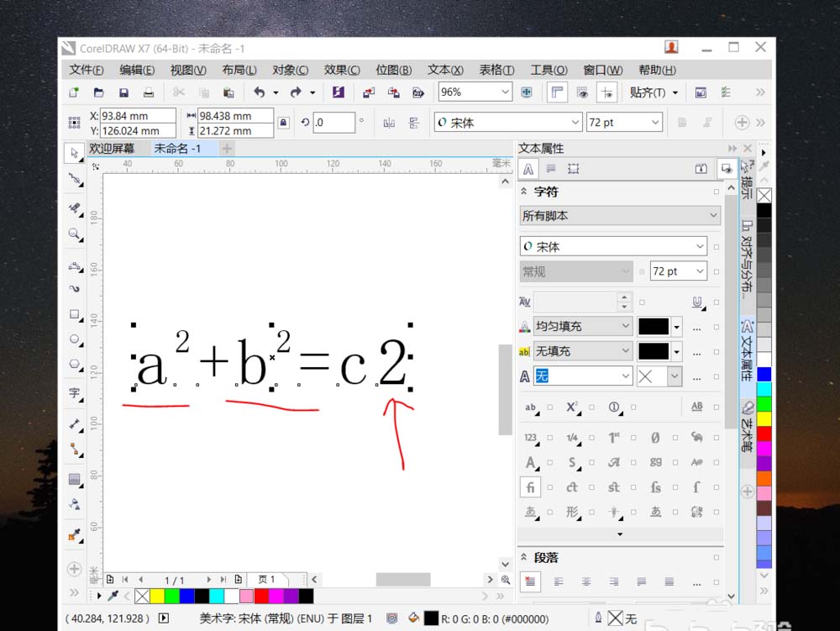Toggle paragraph left alignment
This screenshot has width=840, height=631.
pos(559,581)
